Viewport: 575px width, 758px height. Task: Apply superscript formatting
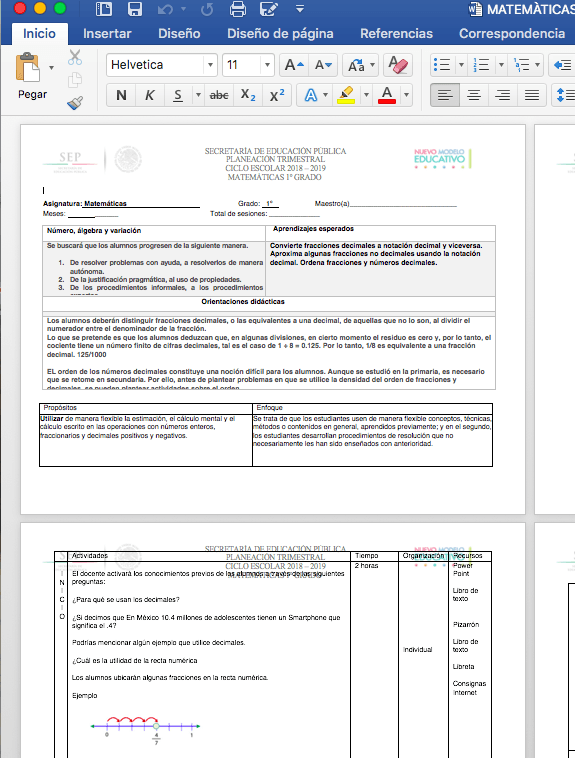(x=277, y=95)
